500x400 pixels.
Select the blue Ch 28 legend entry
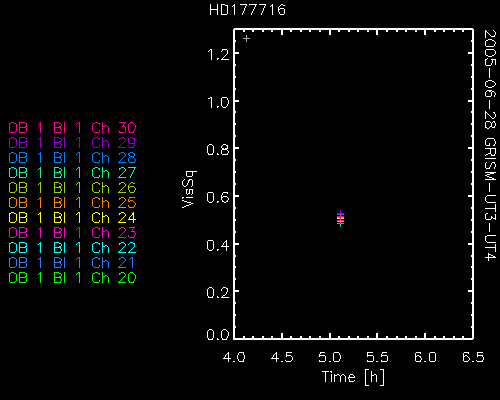(x=72, y=158)
